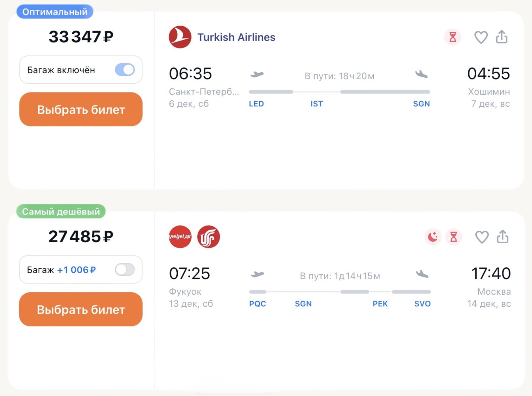Add Turkish Airlines flight to favorites
Viewport: 532px width, 396px height.
(481, 37)
